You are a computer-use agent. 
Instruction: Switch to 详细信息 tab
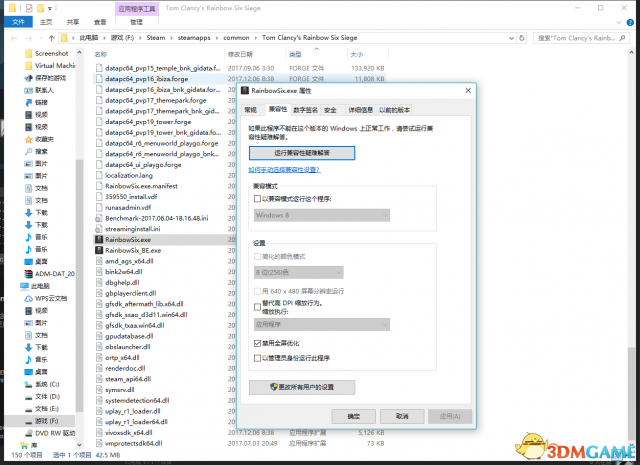click(x=360, y=110)
